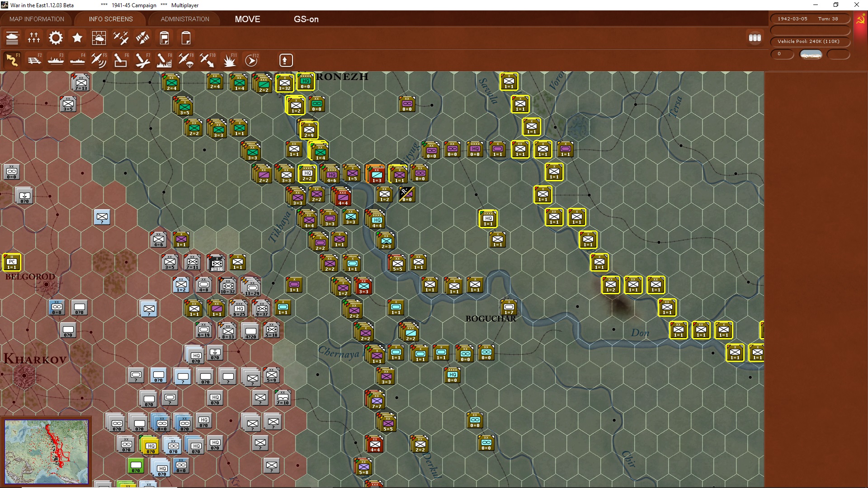
Task: Toggle the weather map overlay icon
Action: [99, 38]
